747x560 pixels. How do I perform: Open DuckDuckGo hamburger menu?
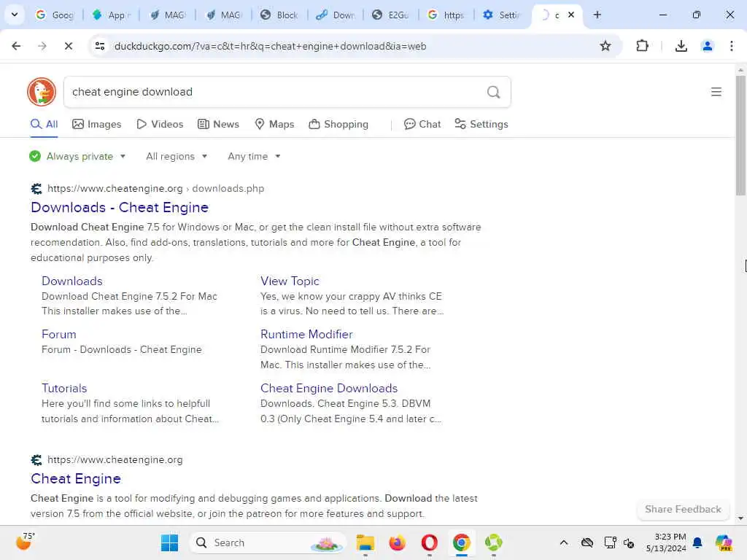click(716, 92)
